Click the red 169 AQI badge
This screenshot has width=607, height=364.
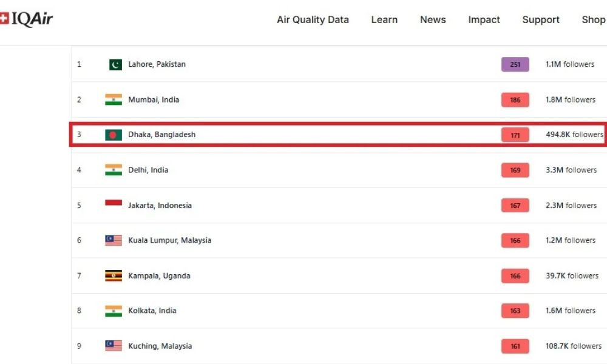(x=515, y=170)
